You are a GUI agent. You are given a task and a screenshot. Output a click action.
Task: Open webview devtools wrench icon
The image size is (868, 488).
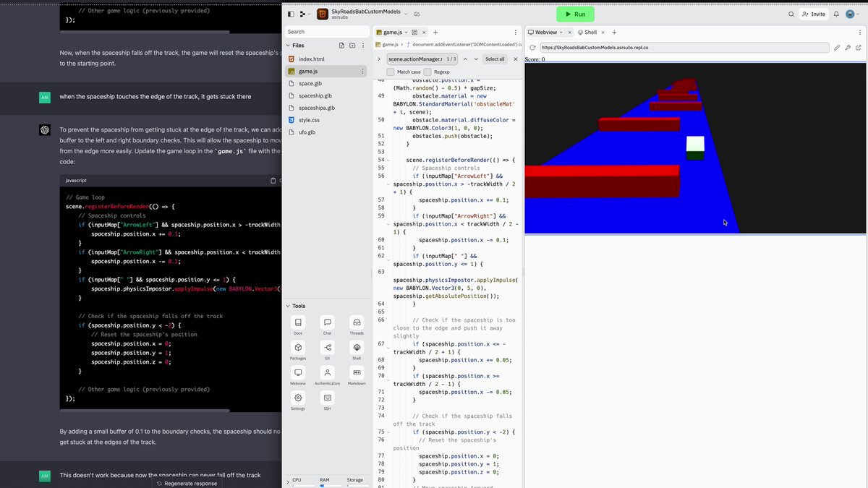tap(848, 48)
